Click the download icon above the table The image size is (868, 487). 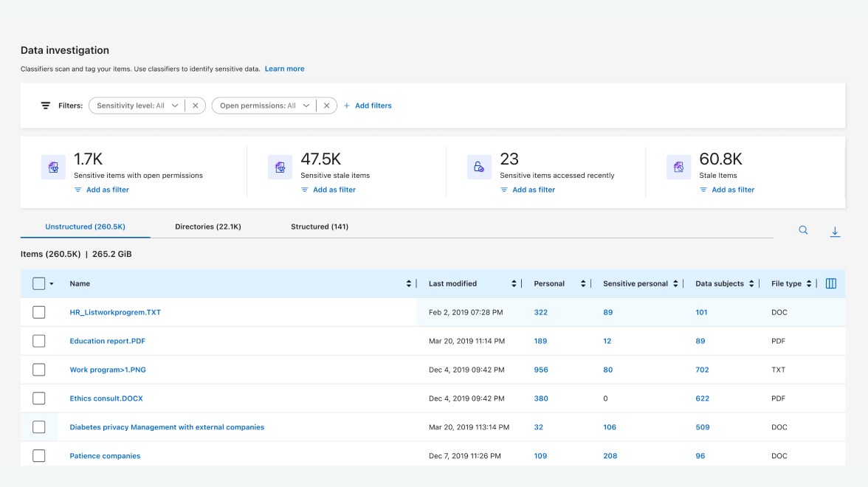[835, 232]
